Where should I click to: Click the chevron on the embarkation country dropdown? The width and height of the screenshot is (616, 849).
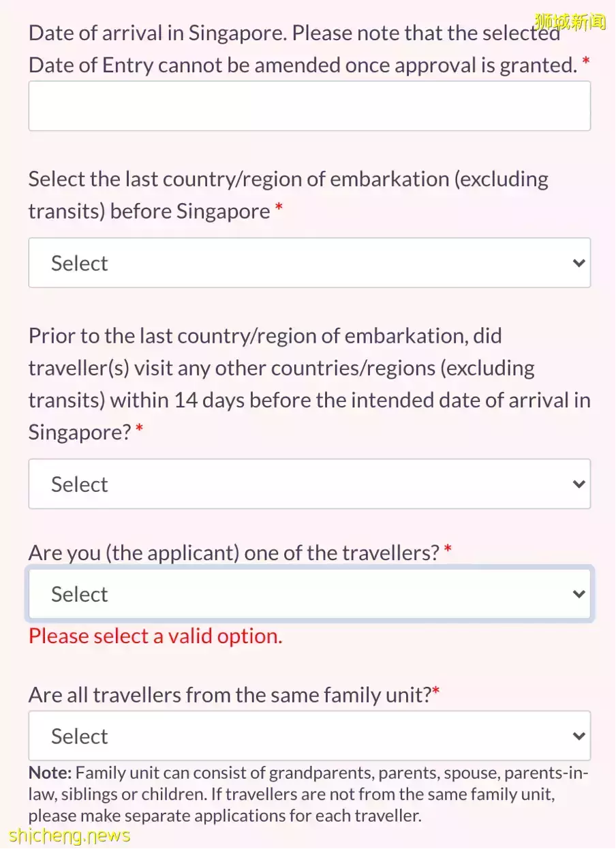(579, 263)
